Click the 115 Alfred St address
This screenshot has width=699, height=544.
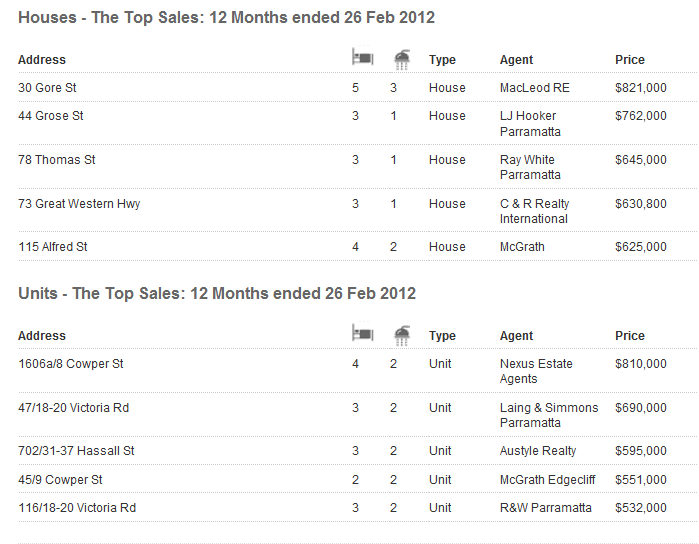(54, 247)
